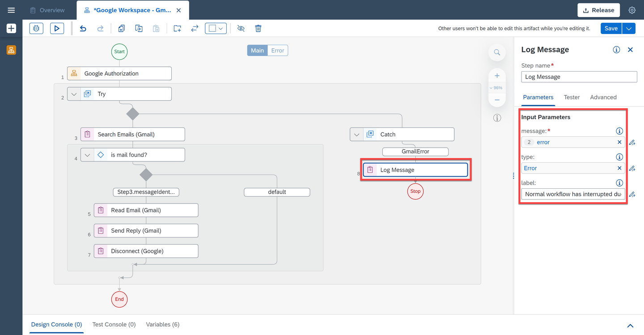
Task: Open expression editor for type field
Action: (632, 169)
